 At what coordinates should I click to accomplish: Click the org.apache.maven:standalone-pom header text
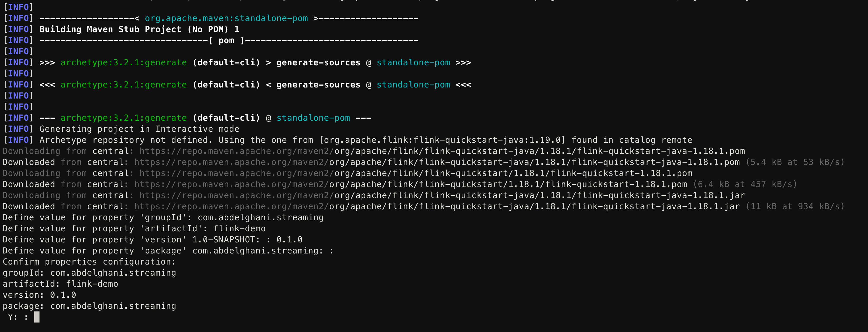(x=226, y=18)
